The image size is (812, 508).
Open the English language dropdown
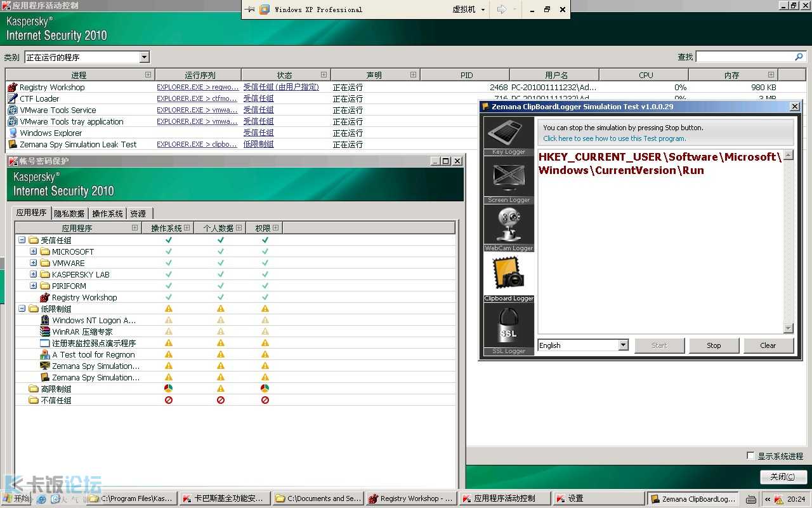(x=623, y=345)
